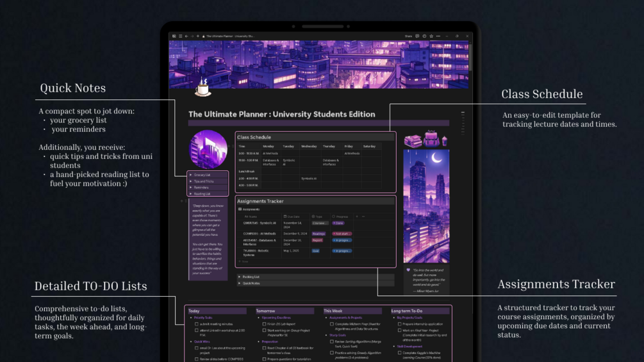Open 'Priority Tasks' link under Today

point(203,318)
